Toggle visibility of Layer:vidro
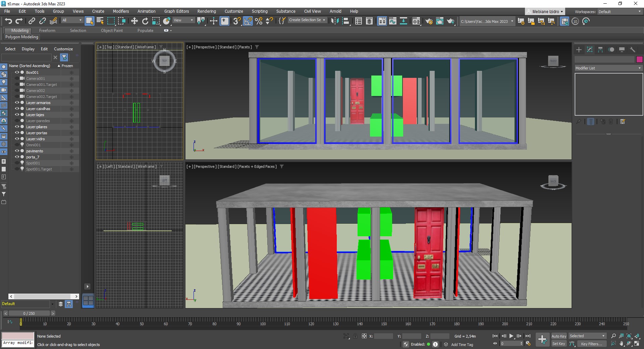This screenshot has width=644, height=349. 17,139
